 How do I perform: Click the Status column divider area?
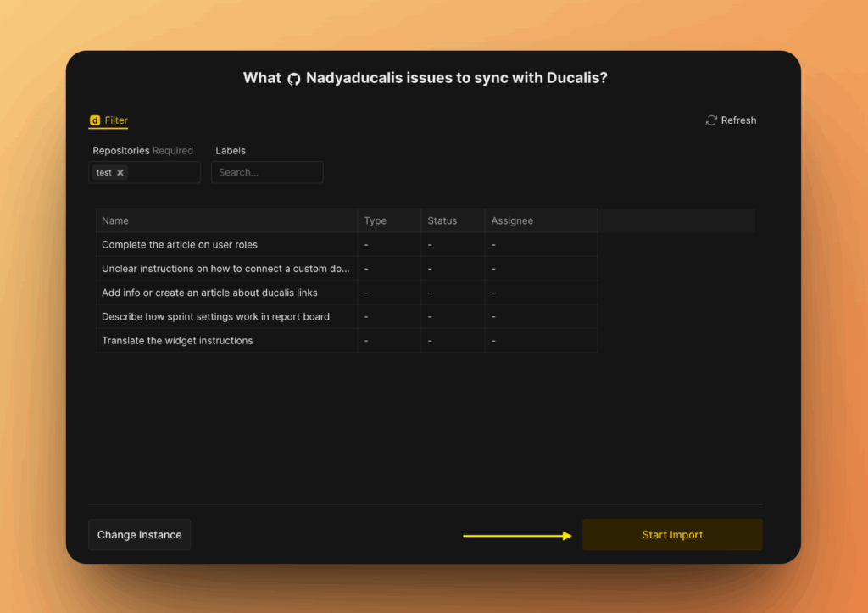(x=484, y=220)
